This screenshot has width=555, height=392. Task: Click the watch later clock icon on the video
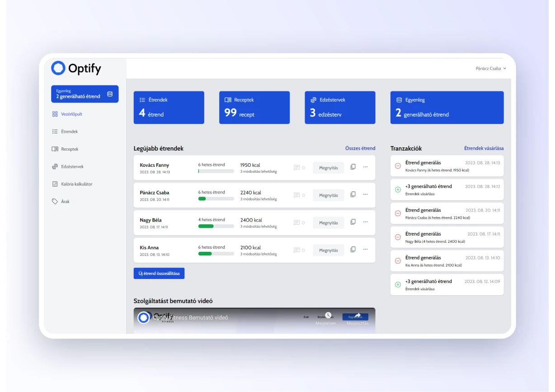(x=328, y=315)
